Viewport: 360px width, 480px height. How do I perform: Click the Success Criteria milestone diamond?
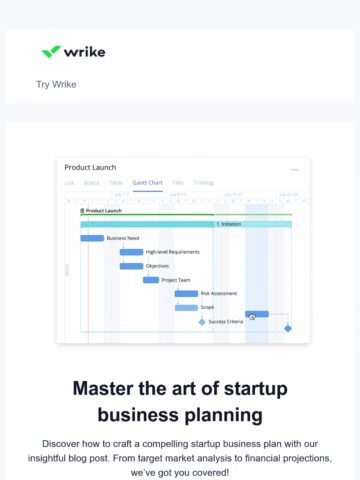pyautogui.click(x=202, y=322)
